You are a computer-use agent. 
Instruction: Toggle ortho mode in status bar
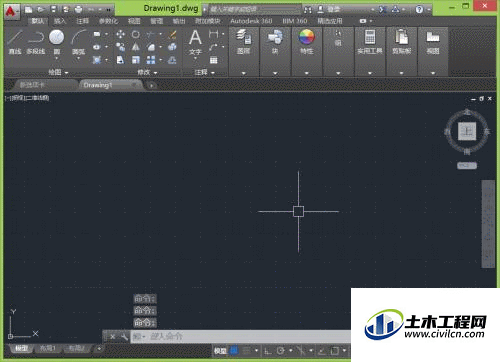pyautogui.click(x=268, y=351)
